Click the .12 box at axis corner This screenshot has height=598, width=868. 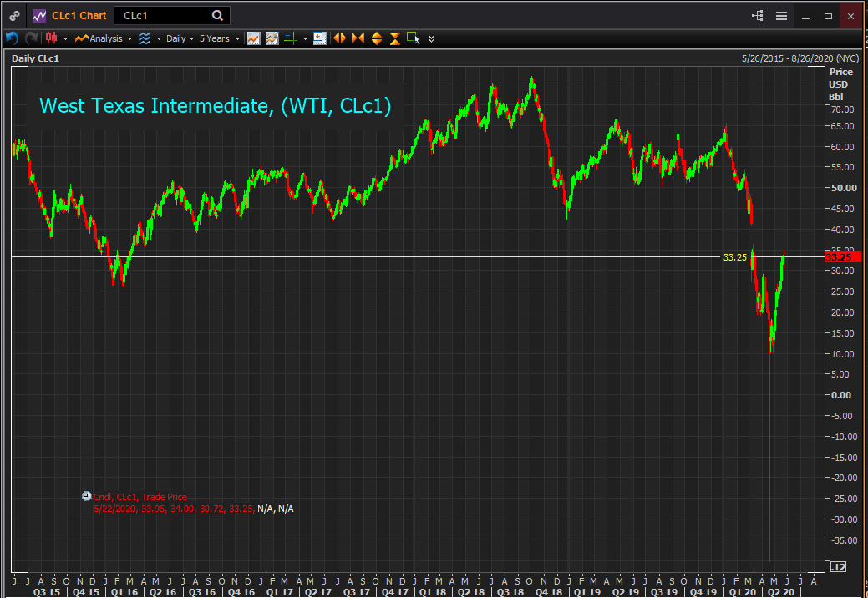pyautogui.click(x=839, y=566)
